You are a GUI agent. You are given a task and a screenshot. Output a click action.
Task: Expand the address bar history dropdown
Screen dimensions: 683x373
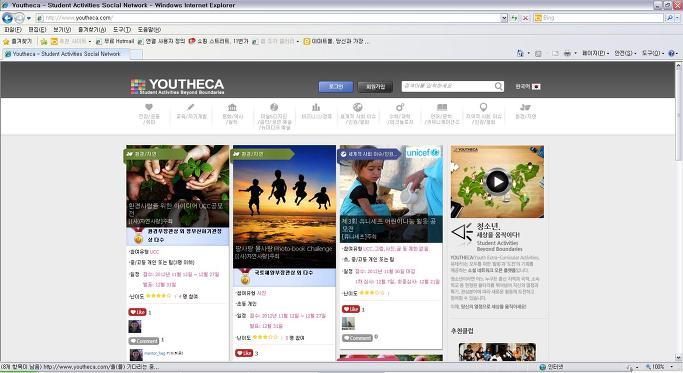click(504, 18)
